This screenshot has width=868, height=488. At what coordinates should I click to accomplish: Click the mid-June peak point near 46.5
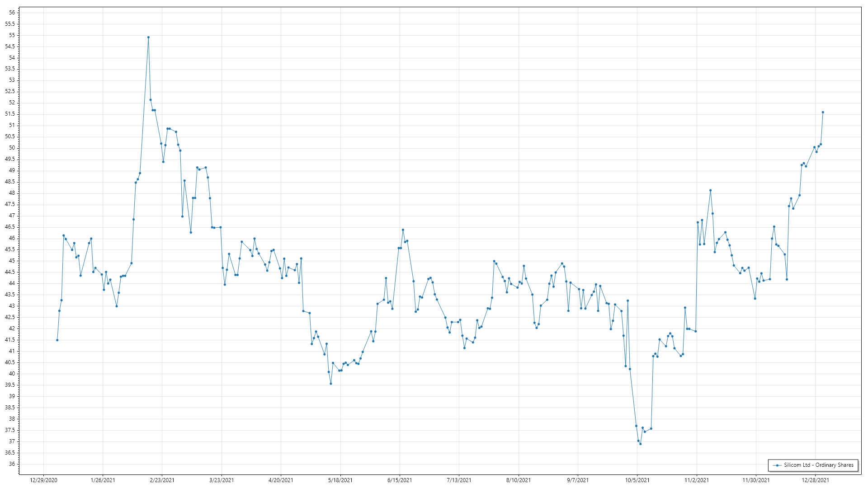pos(403,230)
